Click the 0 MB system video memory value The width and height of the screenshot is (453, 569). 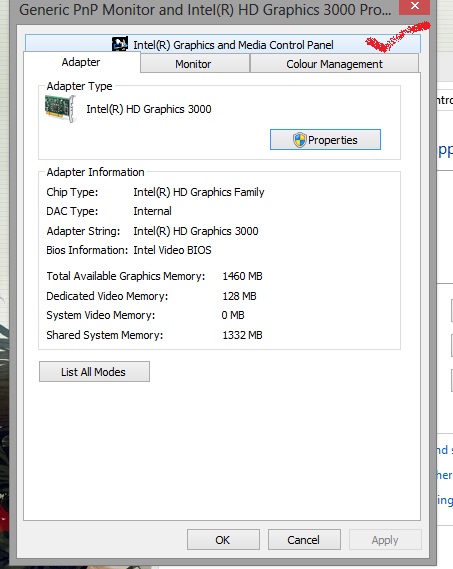pyautogui.click(x=233, y=315)
